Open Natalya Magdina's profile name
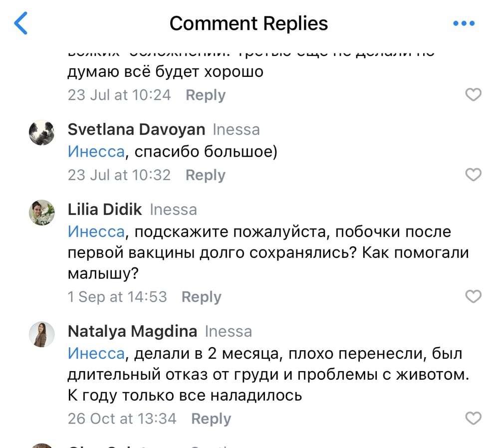 point(132,331)
